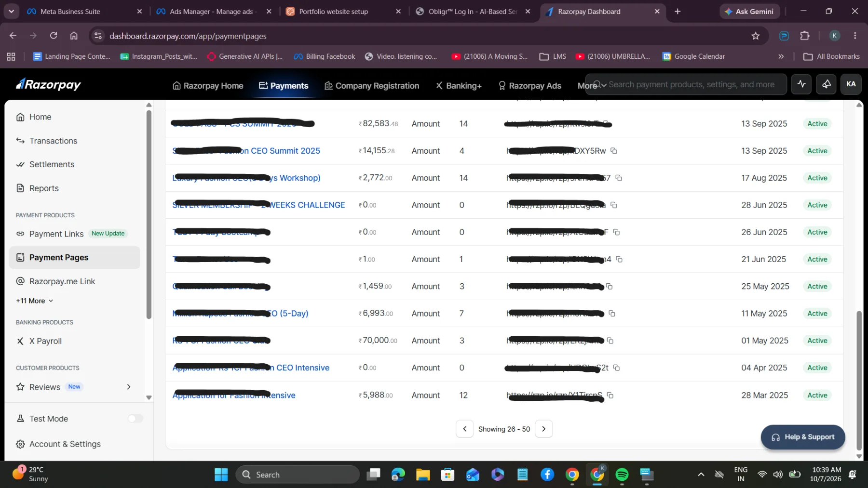Show hidden system tray icons
868x488 pixels.
pos(701,475)
